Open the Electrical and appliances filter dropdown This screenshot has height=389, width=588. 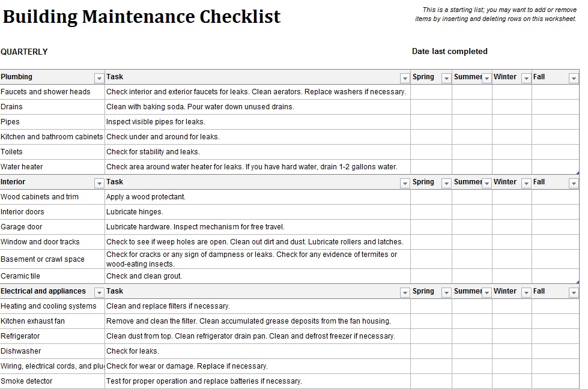pos(100,292)
